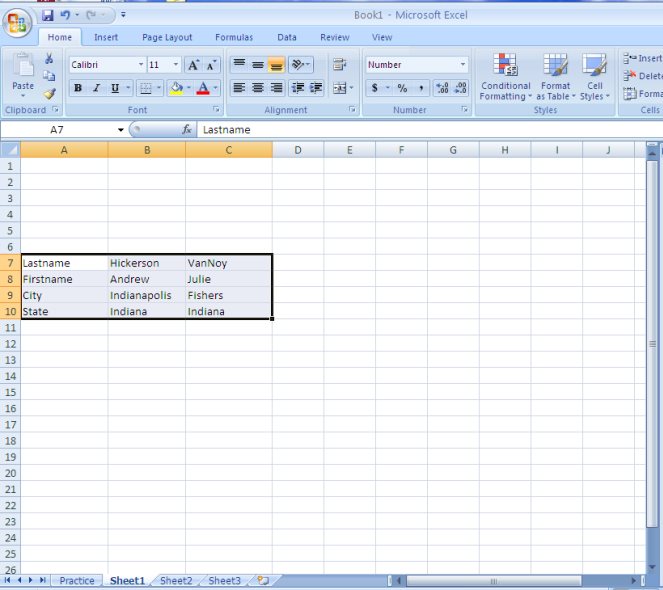Toggle Center text alignment
Screen dimensions: 663x590
point(258,88)
